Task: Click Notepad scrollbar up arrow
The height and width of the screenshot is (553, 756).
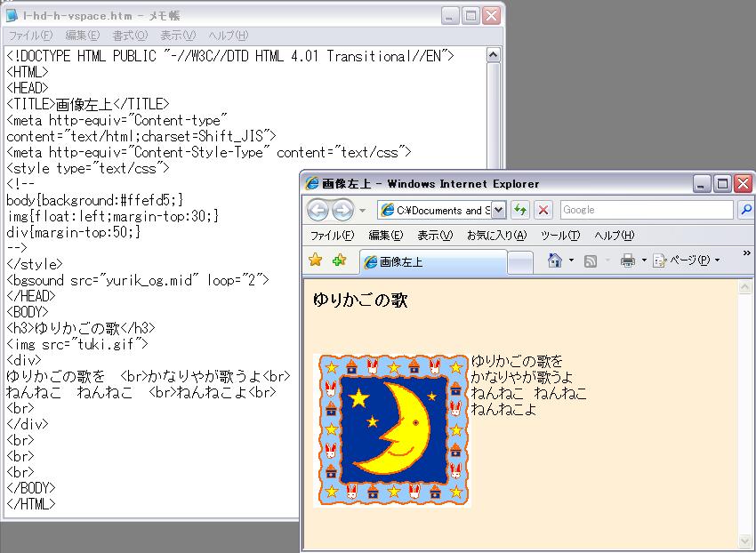Action: 493,55
